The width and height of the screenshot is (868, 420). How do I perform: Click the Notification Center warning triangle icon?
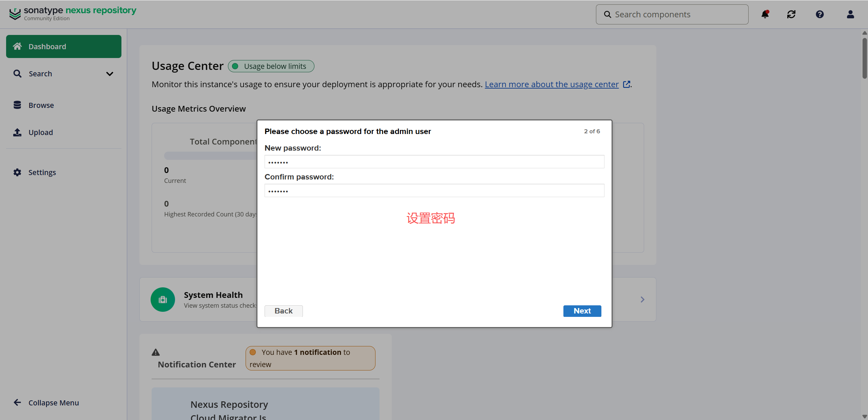[x=156, y=352]
